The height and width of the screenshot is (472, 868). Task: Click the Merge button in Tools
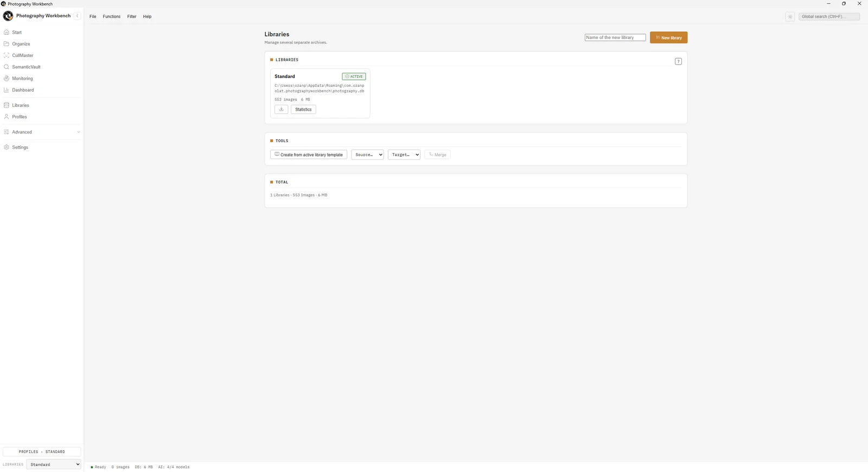click(437, 155)
